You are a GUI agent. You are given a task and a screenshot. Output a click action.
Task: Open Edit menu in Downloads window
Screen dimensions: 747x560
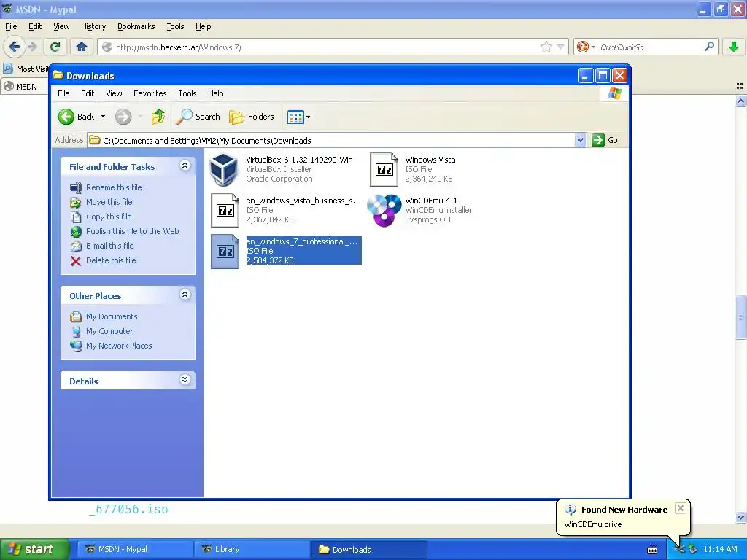tap(88, 93)
